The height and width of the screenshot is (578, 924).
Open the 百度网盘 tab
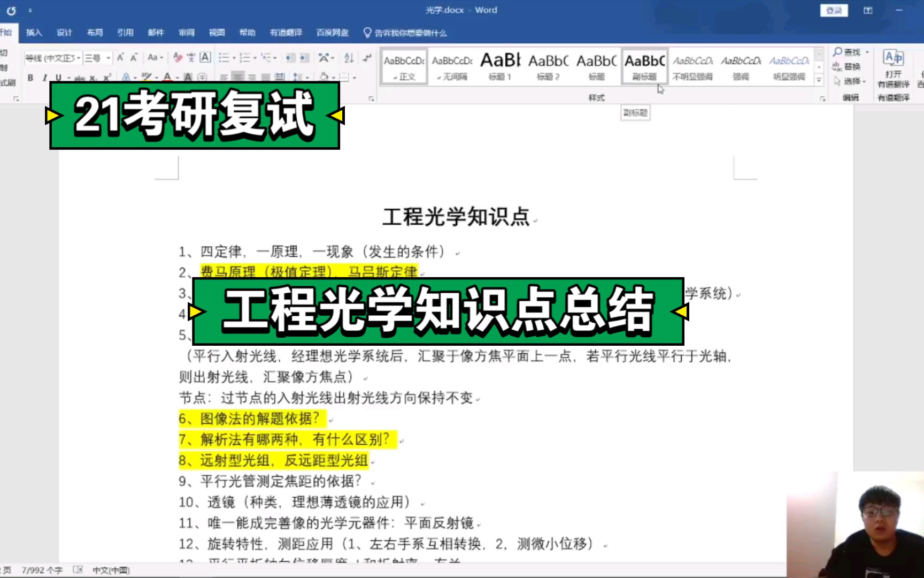332,33
